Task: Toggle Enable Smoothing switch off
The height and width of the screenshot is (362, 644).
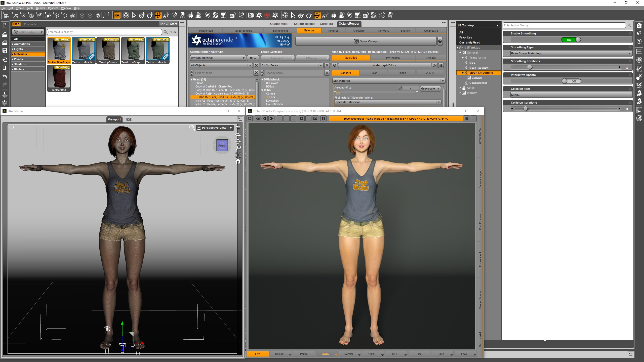Action: (x=571, y=40)
